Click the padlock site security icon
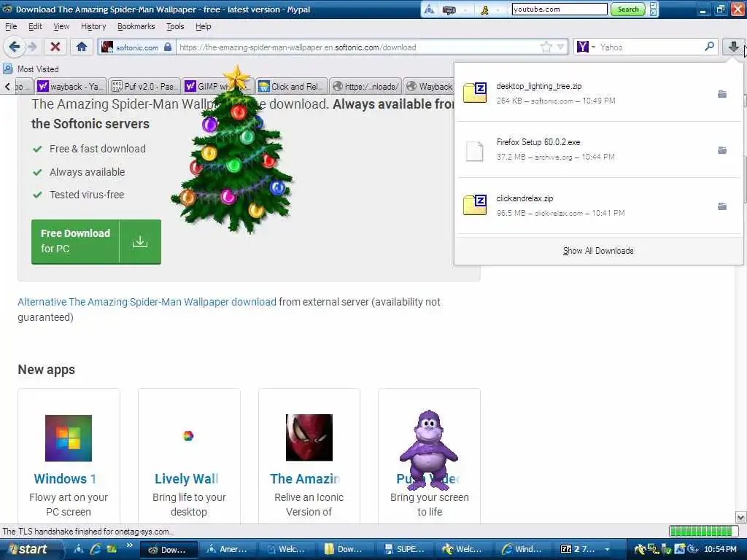Screen dimensions: 747x560 pos(168,47)
